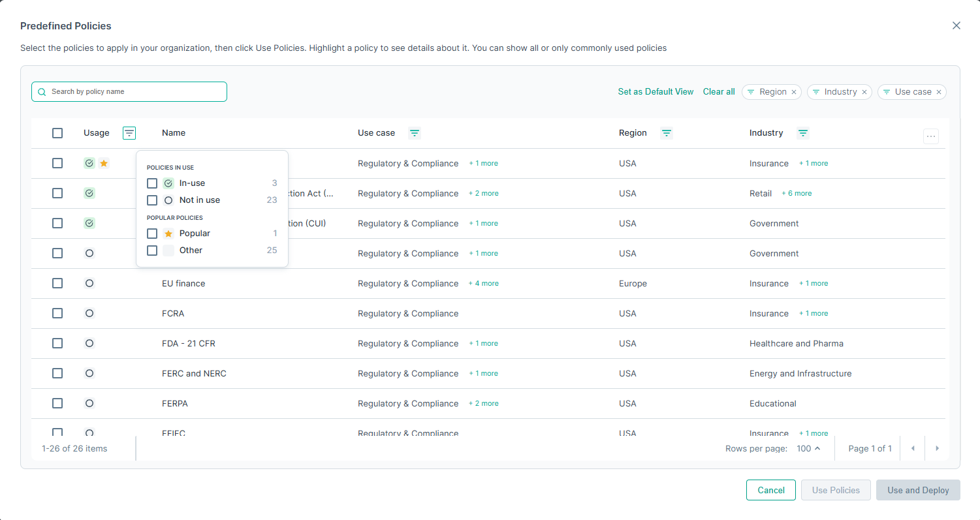Check the Popular filter checkbox
Screen dimensions: 980x520
152,234
